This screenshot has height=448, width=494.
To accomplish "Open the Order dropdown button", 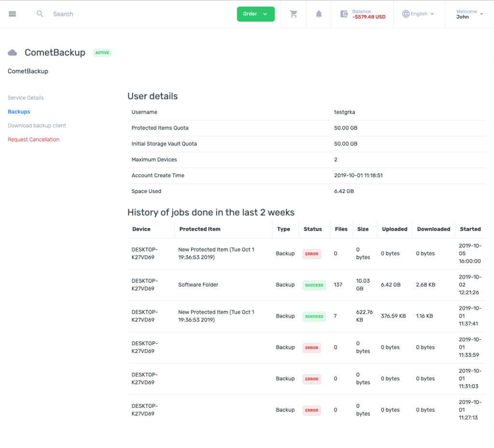I will click(256, 14).
